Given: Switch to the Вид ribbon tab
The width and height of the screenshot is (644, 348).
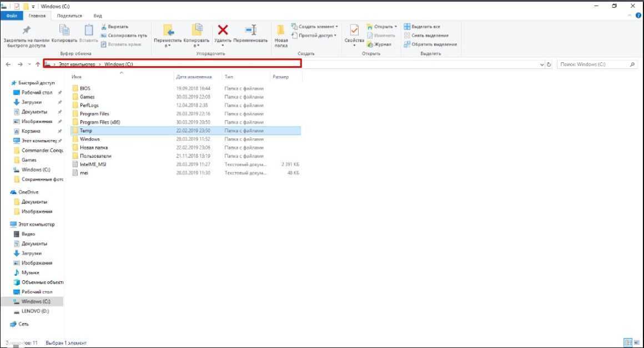Looking at the screenshot, I should [x=98, y=16].
